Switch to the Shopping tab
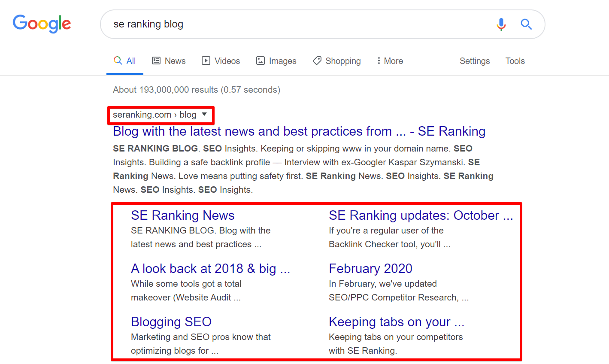 pyautogui.click(x=336, y=61)
